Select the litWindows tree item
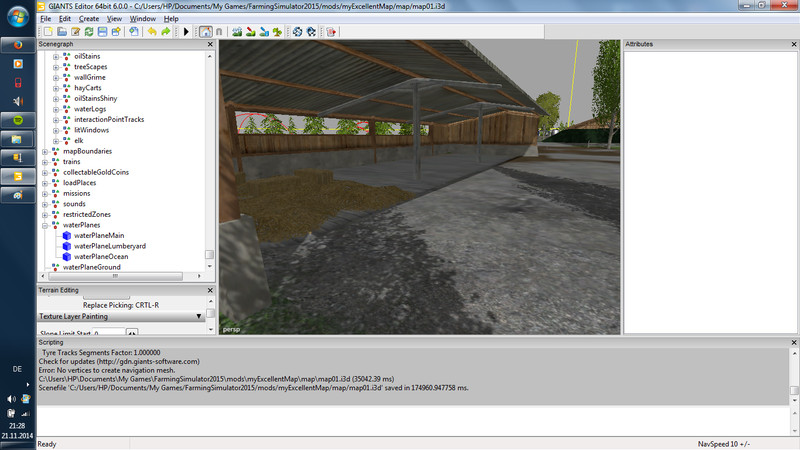Image resolution: width=800 pixels, height=450 pixels. (x=92, y=130)
